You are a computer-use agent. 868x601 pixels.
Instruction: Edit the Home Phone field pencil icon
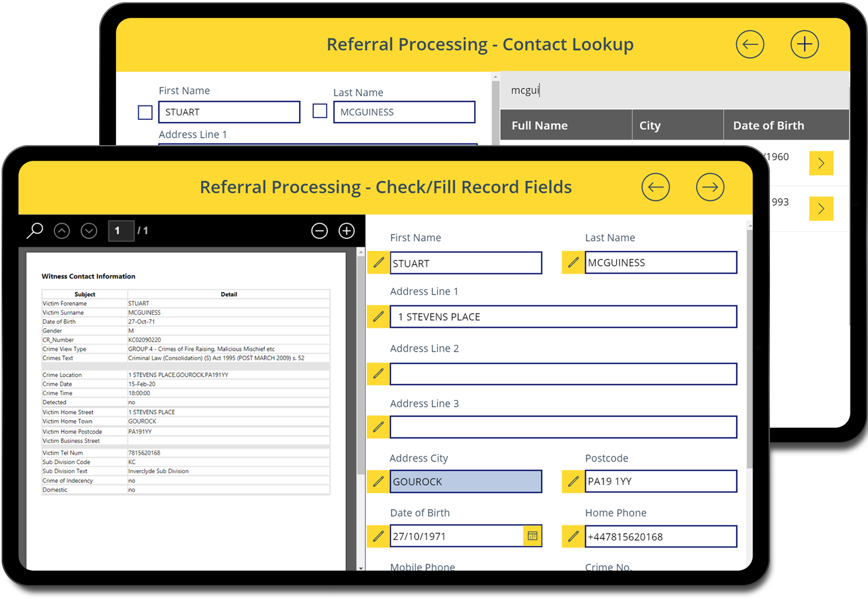[x=573, y=537]
